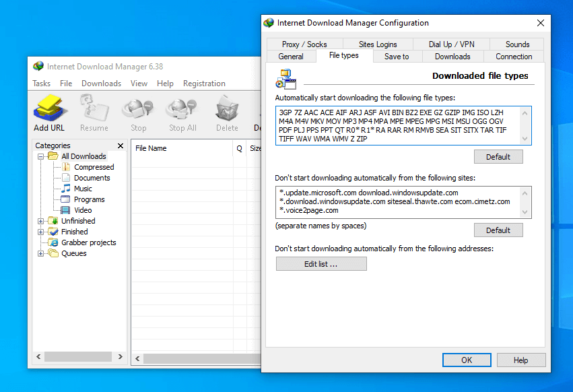Switch to the Dial Up / VPN tab
The image size is (573, 392).
[451, 44]
